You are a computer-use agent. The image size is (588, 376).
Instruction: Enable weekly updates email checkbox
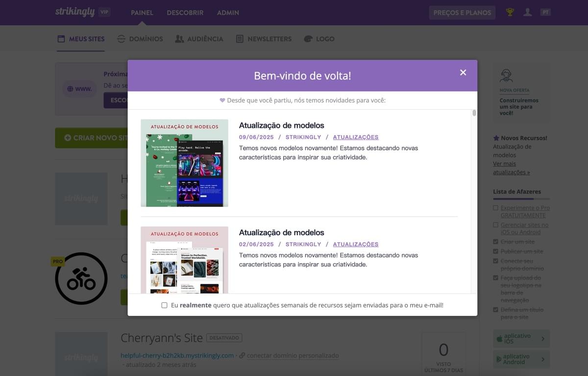(x=165, y=305)
